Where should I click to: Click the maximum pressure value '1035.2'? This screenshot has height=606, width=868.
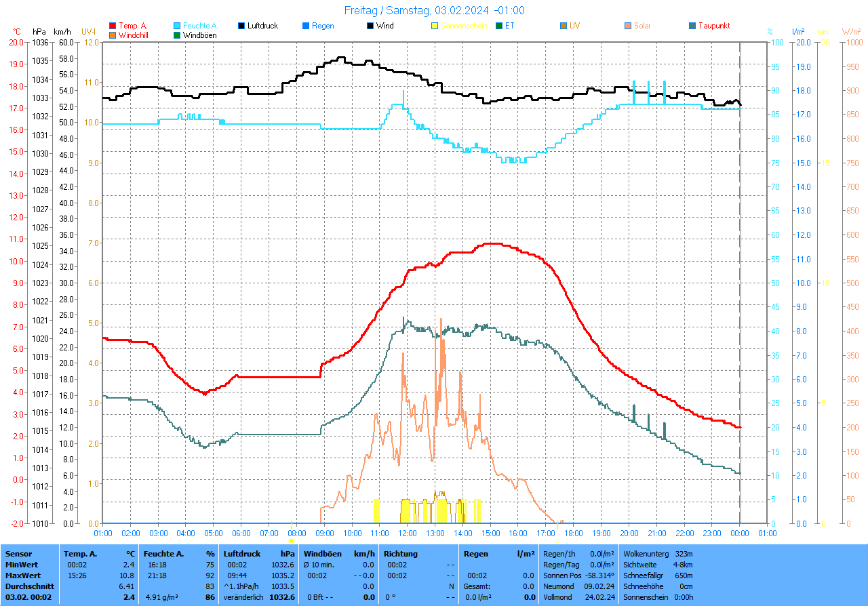click(x=282, y=575)
